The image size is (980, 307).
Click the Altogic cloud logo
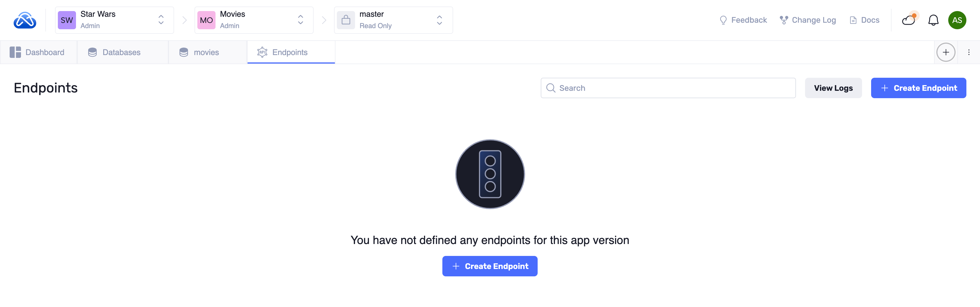(25, 20)
